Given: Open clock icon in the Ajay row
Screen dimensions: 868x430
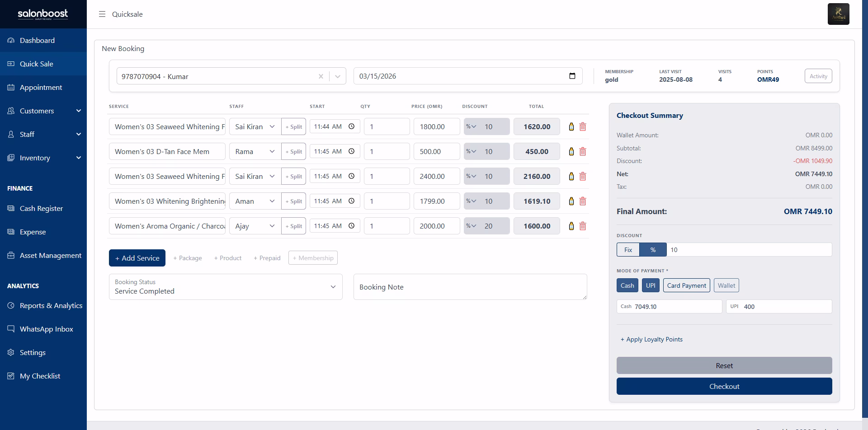Looking at the screenshot, I should coord(351,226).
